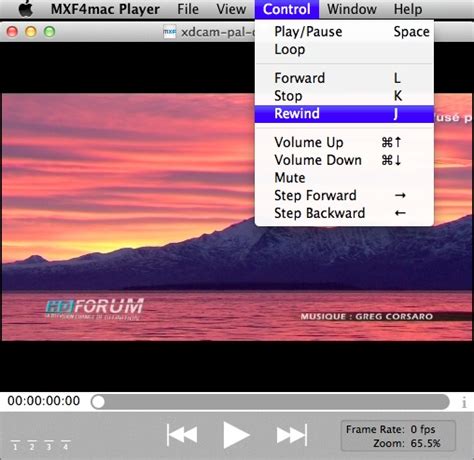
Task: Toggle audio channel 3
Action: tap(49, 445)
